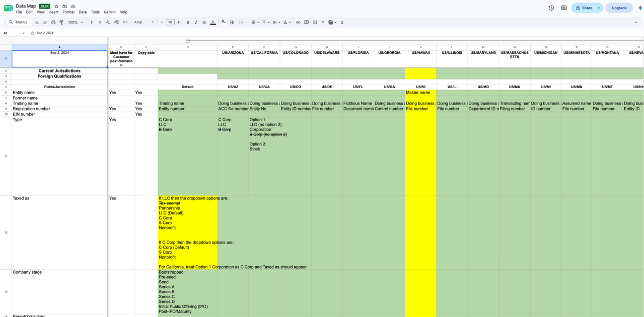The height and width of the screenshot is (317, 644).
Task: Decrease font size with minus button
Action: (x=162, y=22)
